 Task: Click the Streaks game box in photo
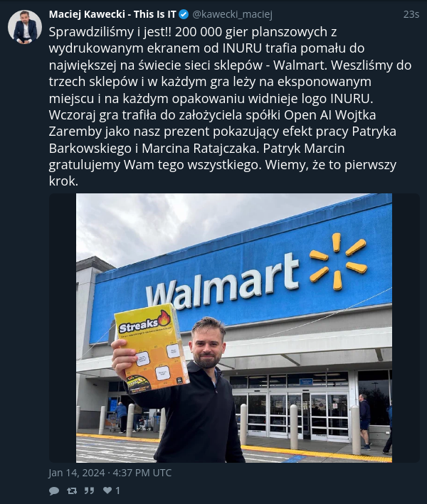point(152,347)
